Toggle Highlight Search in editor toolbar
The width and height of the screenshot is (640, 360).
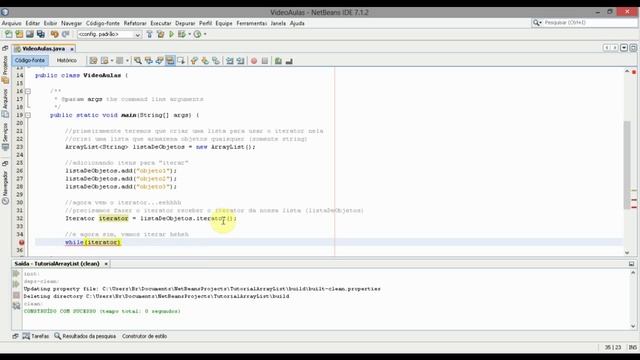tap(170, 61)
